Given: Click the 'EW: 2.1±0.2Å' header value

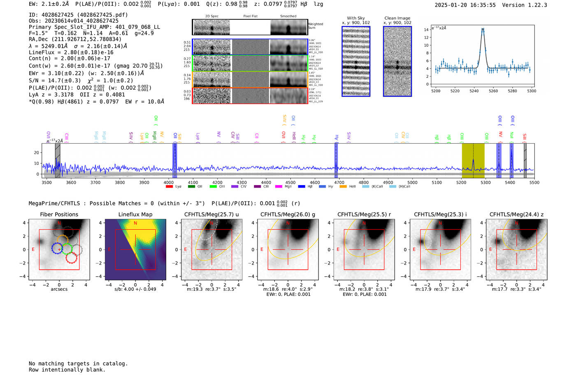Looking at the screenshot, I should [49, 4].
